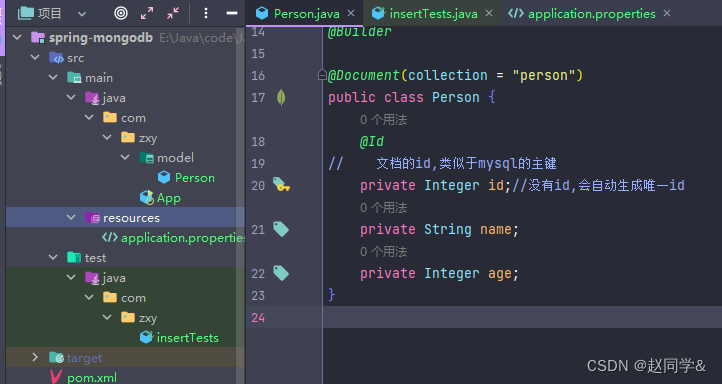Collapse the com package under main
Image resolution: width=722 pixels, height=384 pixels.
coord(89,117)
